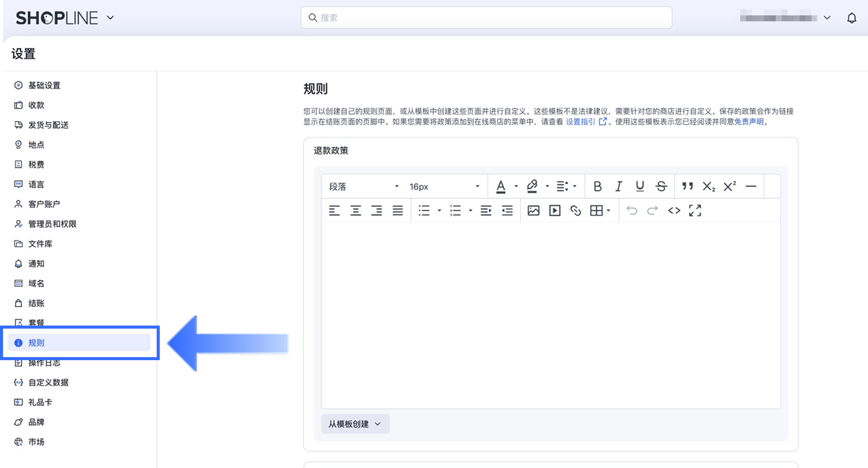This screenshot has width=868, height=468.
Task: Click the 搜索 search field
Action: [486, 18]
